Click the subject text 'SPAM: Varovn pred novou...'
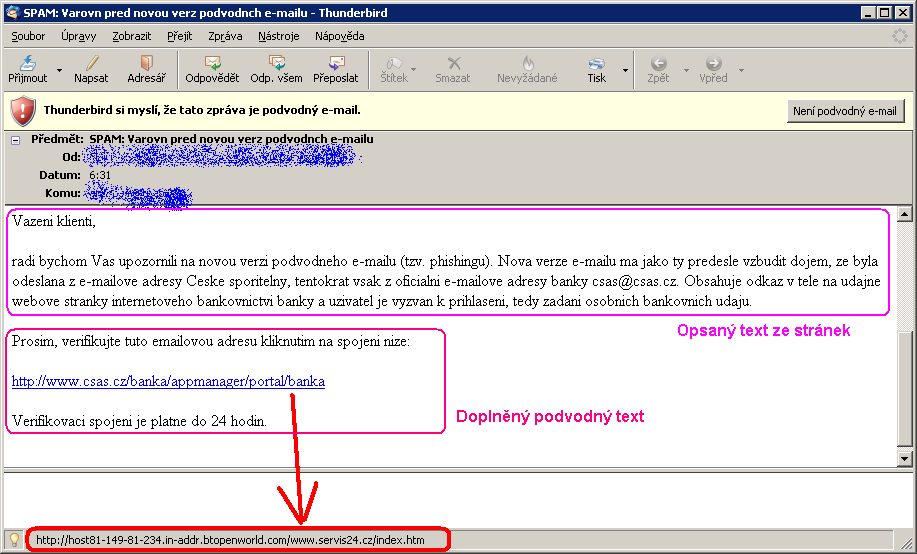 pos(231,139)
